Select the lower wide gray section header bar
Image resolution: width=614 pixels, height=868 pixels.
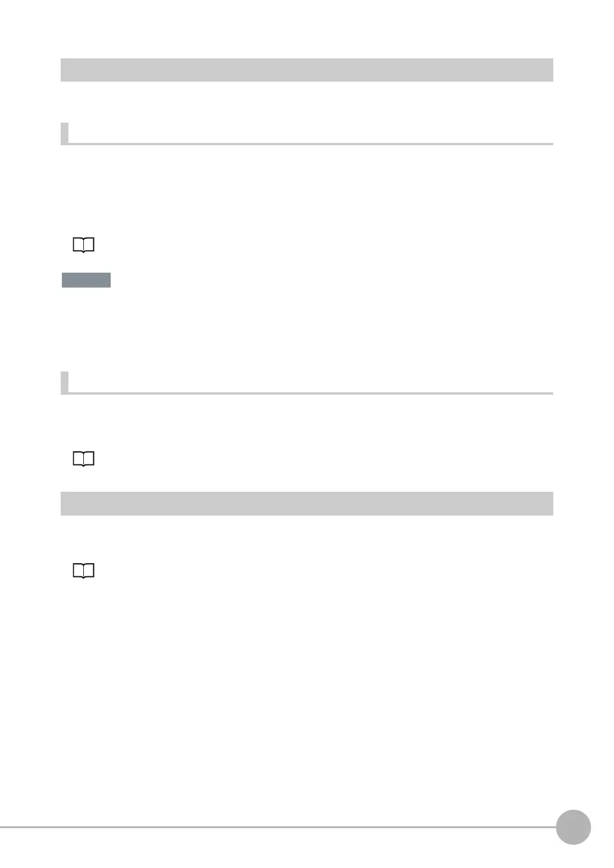pos(307,504)
